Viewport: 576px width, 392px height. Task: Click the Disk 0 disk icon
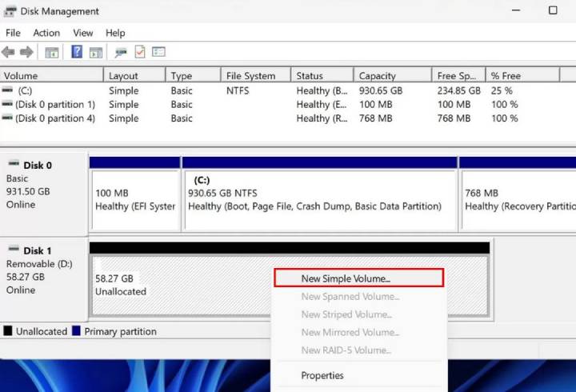pos(14,162)
